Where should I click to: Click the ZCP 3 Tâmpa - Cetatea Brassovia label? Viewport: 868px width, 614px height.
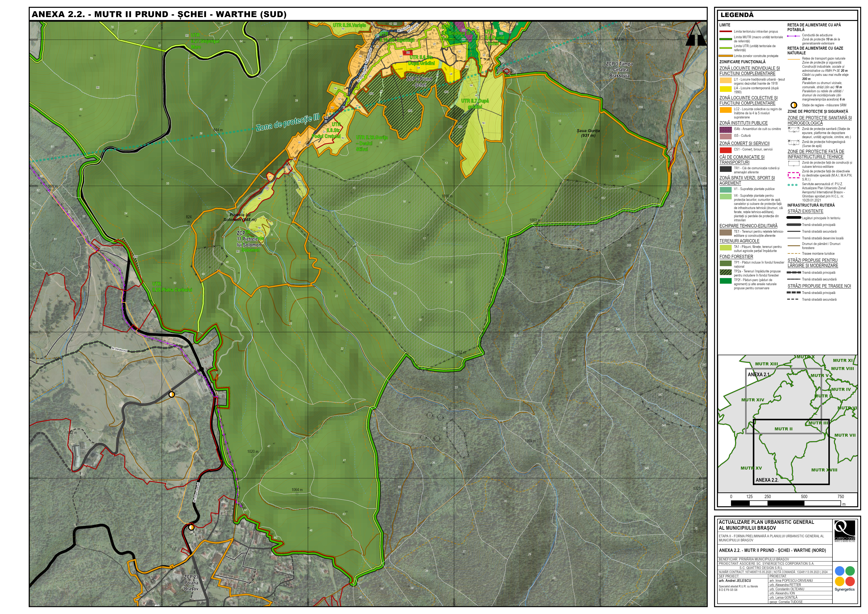tap(619, 70)
